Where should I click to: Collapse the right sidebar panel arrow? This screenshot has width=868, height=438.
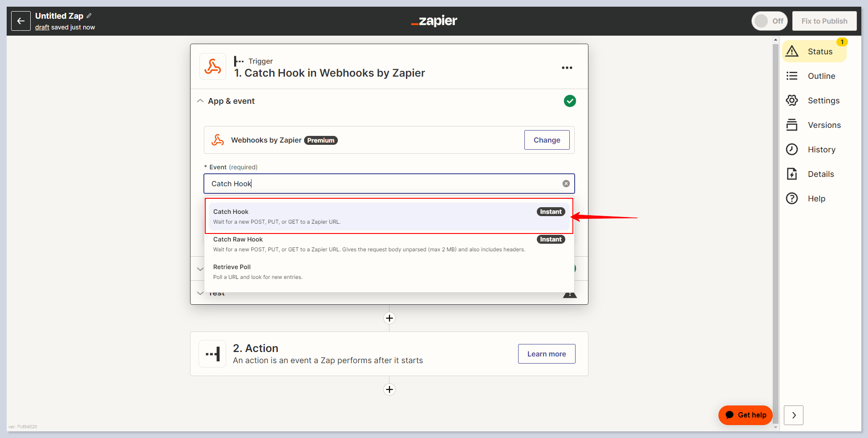tap(793, 415)
